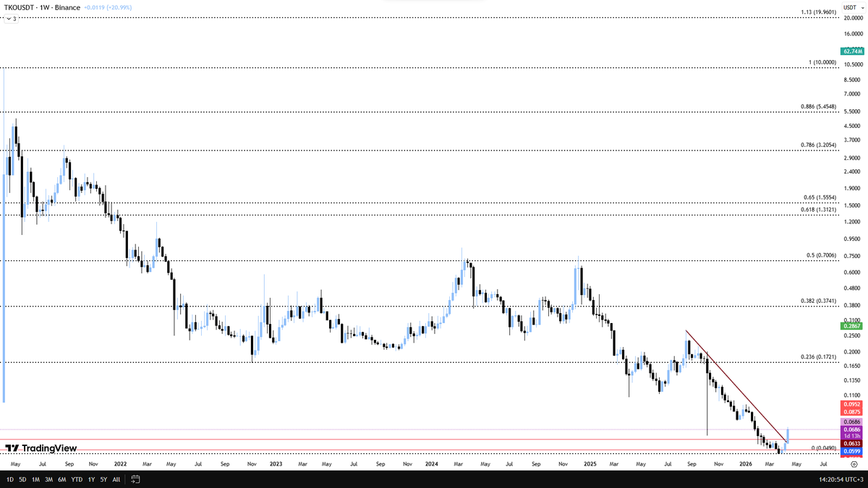Image resolution: width=868 pixels, height=488 pixels.
Task: Select the 0.886 (5.4548) Fibonacci level label
Action: pos(819,106)
